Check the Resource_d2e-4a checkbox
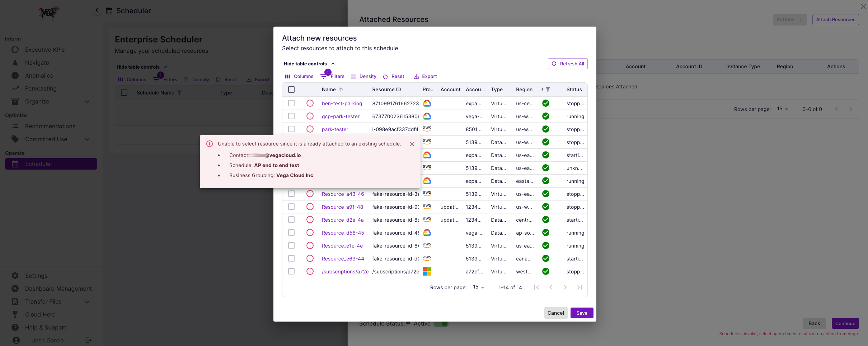The image size is (868, 346). (x=291, y=220)
